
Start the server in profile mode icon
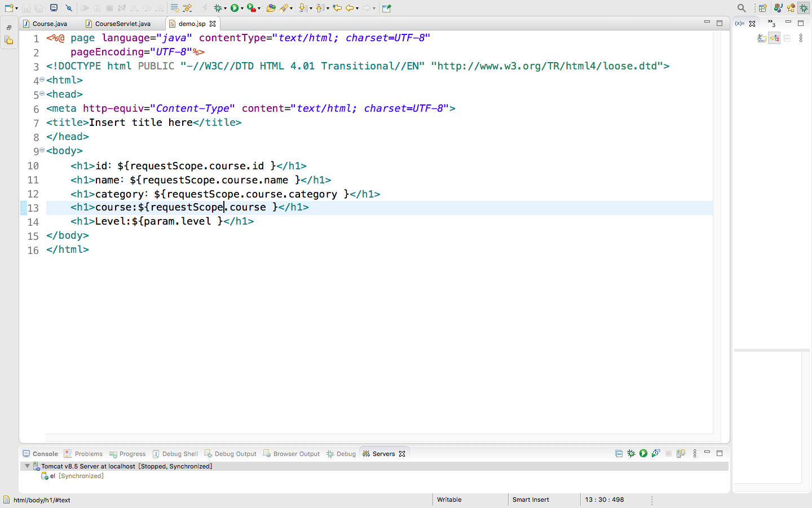pos(656,453)
